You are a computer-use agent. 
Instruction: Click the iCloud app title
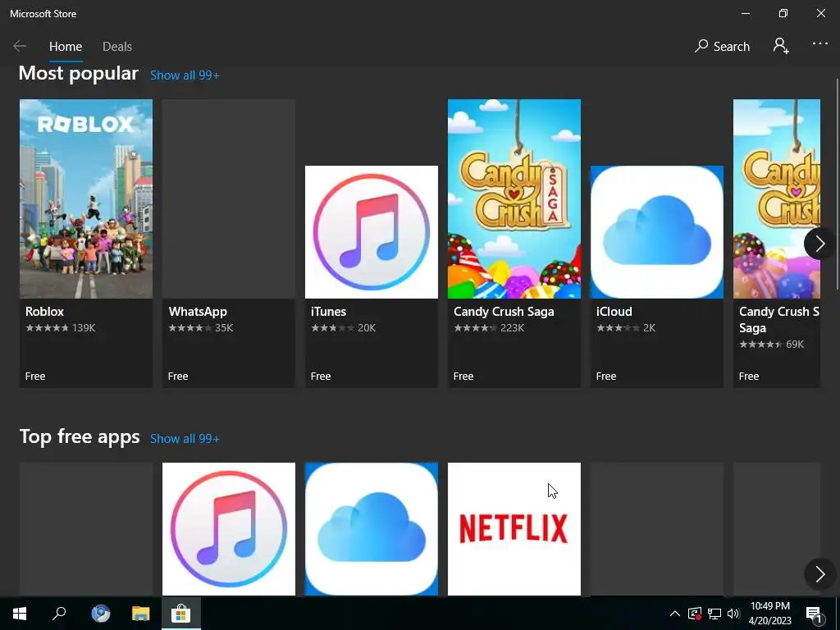coord(614,312)
